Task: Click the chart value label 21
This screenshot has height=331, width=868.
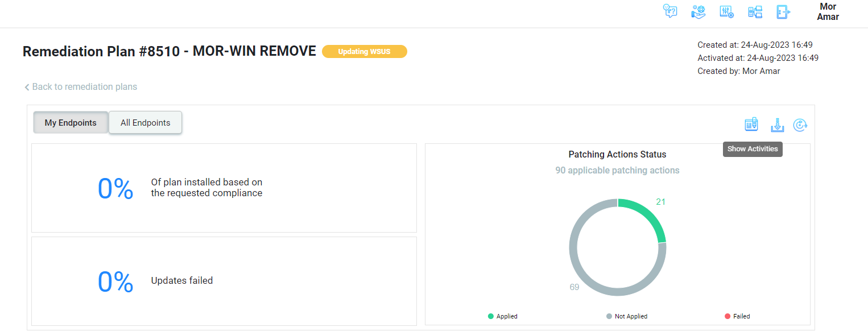Action: click(x=660, y=201)
